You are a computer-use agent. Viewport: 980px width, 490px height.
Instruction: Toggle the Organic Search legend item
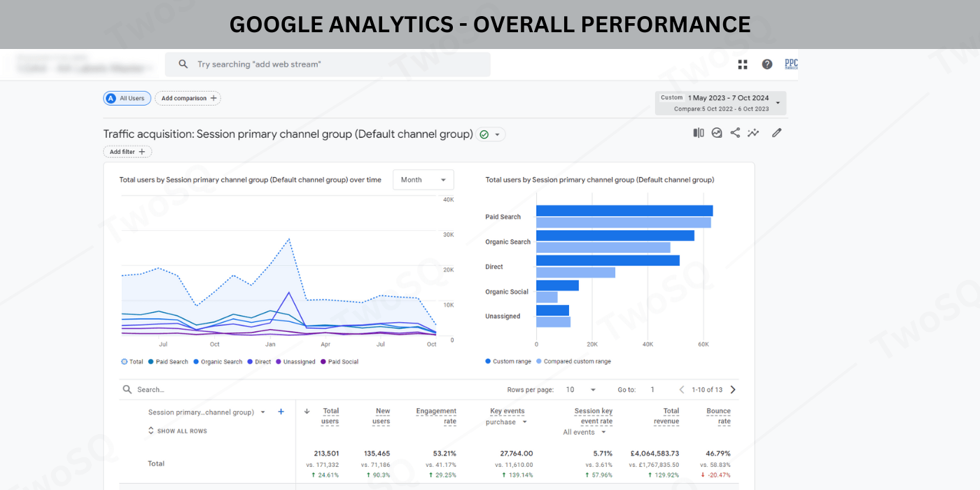(x=218, y=362)
